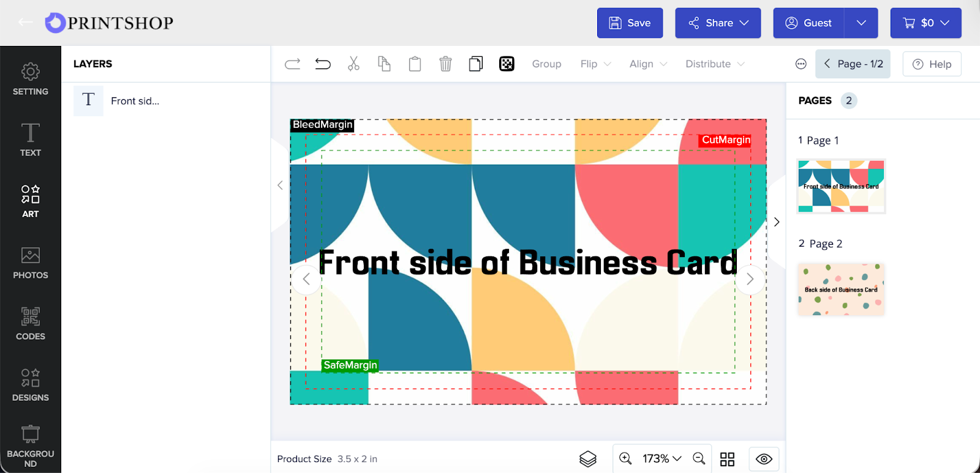Click the Save button
The height and width of the screenshot is (473, 980).
(630, 23)
